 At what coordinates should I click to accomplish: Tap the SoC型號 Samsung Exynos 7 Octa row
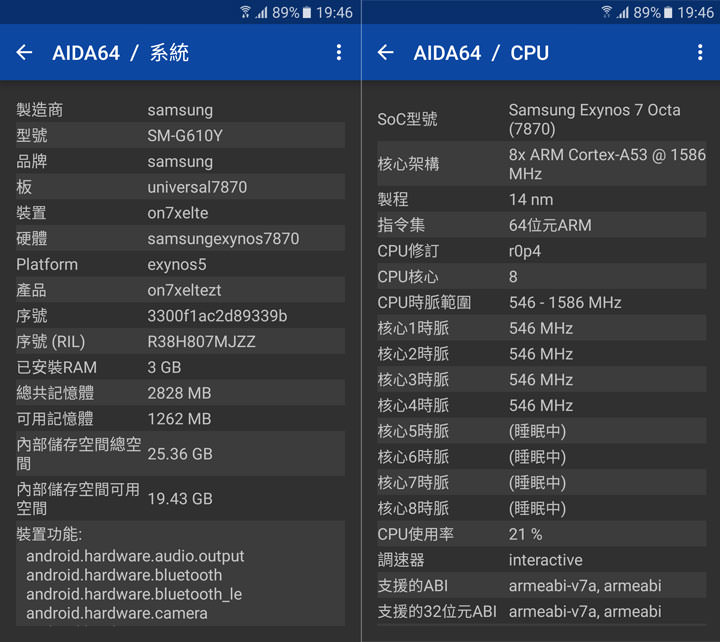tap(541, 119)
